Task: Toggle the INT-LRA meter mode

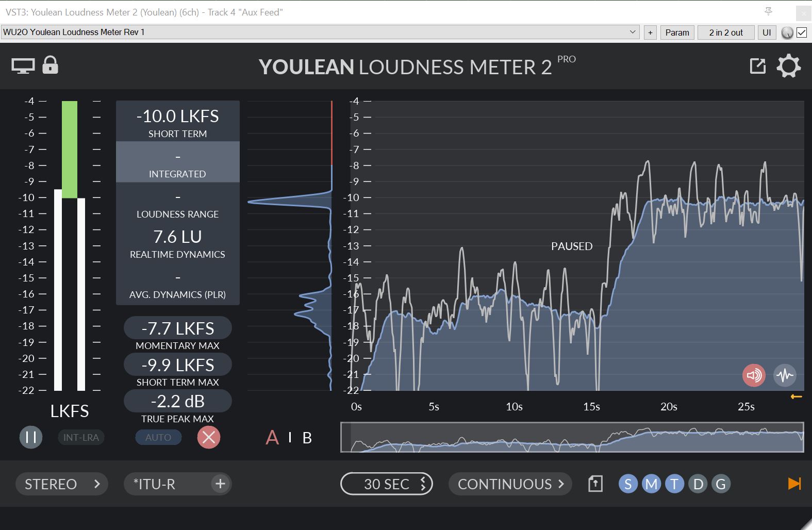Action: tap(81, 437)
